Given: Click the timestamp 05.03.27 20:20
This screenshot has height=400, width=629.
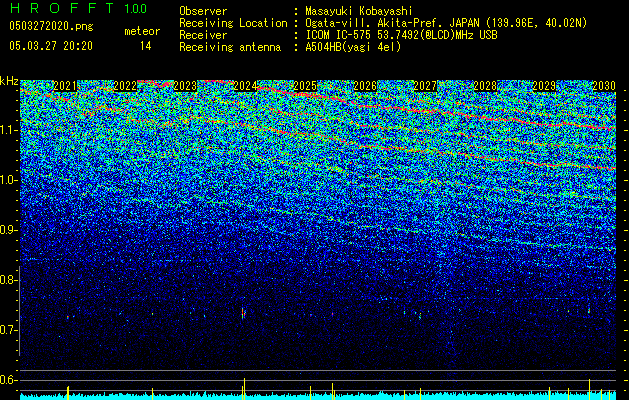Looking at the screenshot, I should (x=51, y=46).
